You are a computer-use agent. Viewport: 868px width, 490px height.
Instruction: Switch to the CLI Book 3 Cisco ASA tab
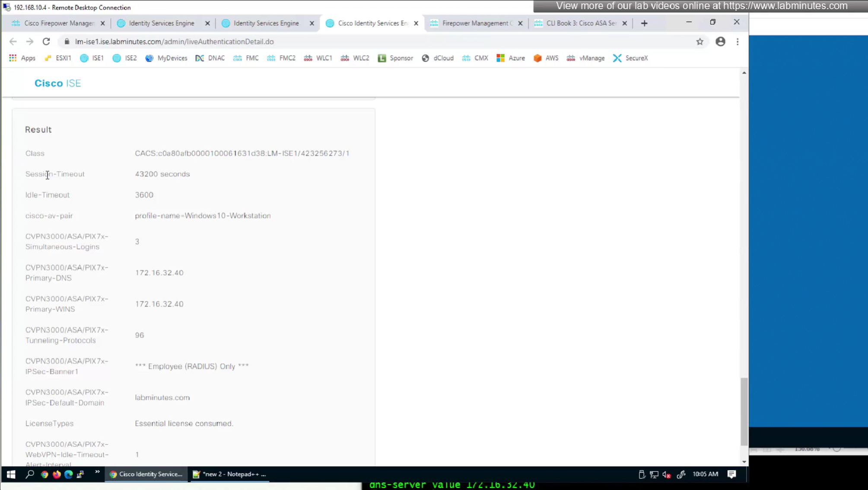[x=577, y=23]
